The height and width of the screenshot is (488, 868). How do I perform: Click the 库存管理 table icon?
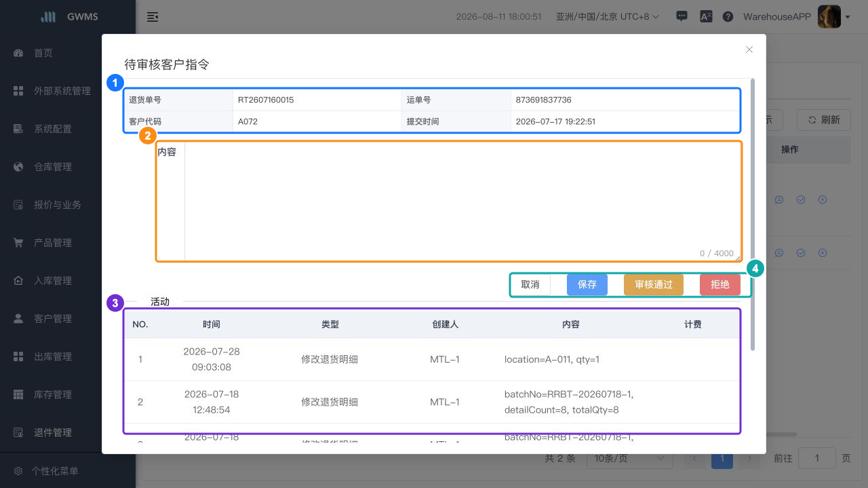pyautogui.click(x=19, y=394)
